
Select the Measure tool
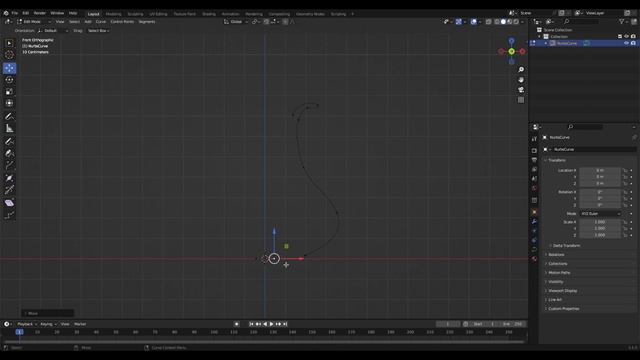(9, 129)
